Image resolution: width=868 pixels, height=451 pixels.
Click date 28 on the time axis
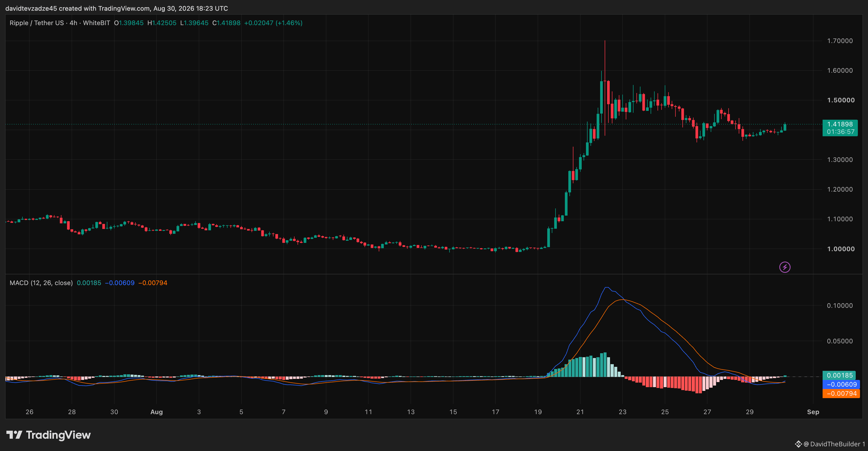pos(72,412)
